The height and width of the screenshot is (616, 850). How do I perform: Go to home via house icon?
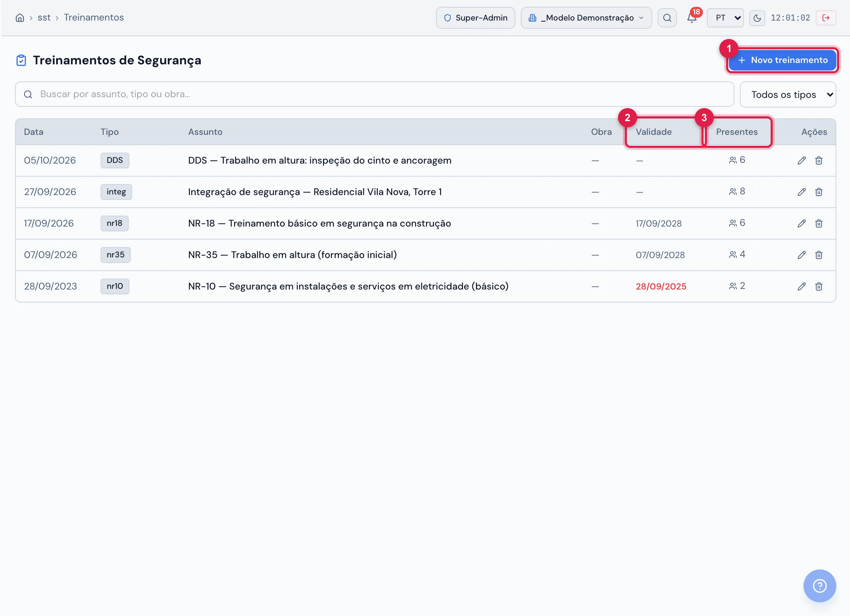tap(20, 17)
